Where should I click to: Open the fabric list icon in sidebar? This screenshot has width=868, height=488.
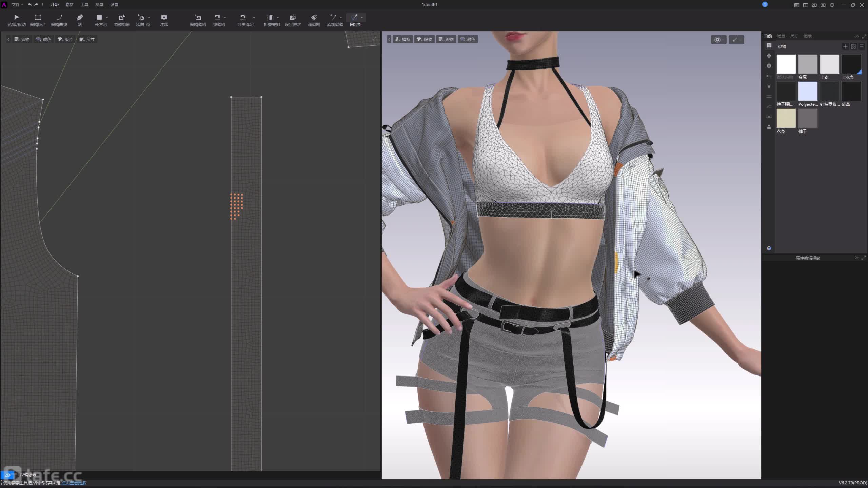coord(769,45)
